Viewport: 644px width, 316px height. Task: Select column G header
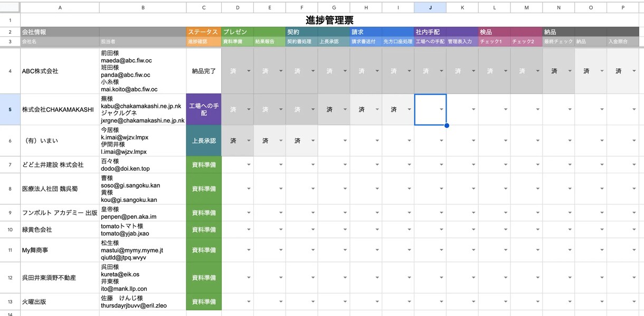pyautogui.click(x=334, y=7)
